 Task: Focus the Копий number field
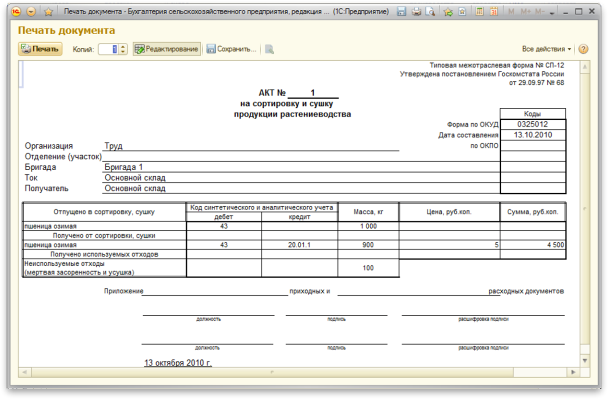pos(108,49)
